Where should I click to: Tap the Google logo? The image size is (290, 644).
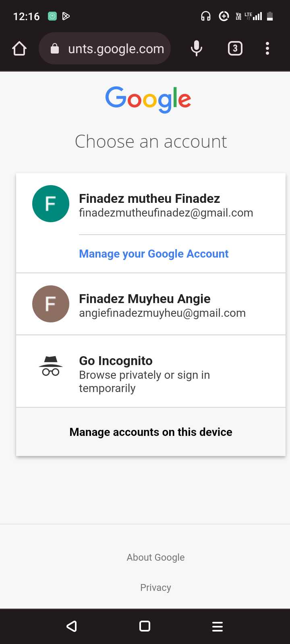coord(148,99)
